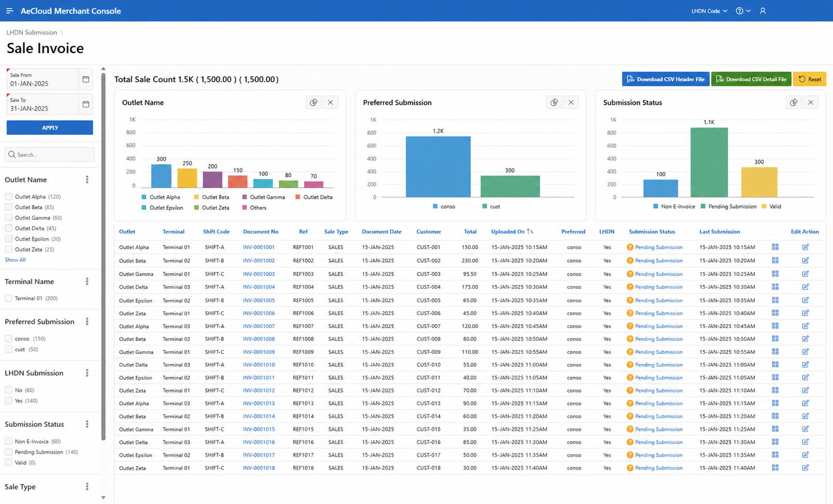Edit the INV-0001013 row
Image resolution: width=833 pixels, height=504 pixels.
click(x=805, y=403)
